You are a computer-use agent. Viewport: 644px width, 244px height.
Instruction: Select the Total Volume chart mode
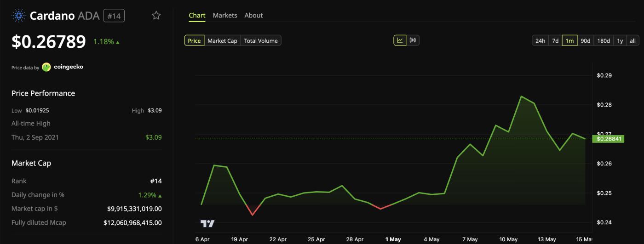click(261, 40)
